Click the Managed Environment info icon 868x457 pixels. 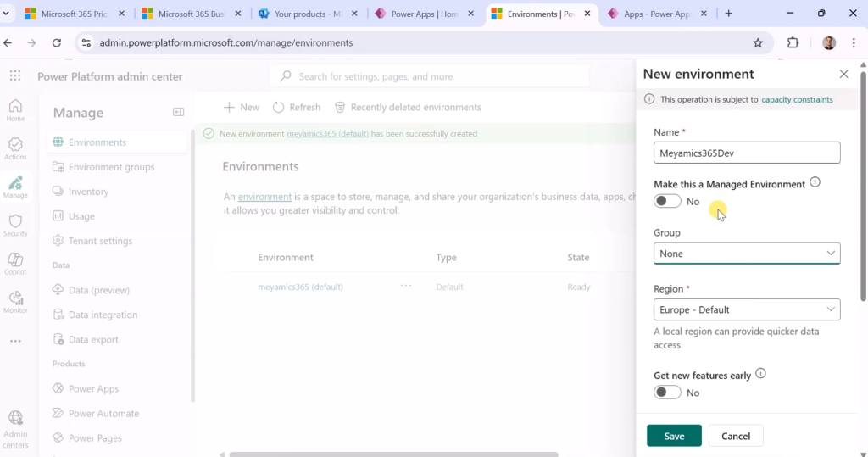[x=815, y=182]
